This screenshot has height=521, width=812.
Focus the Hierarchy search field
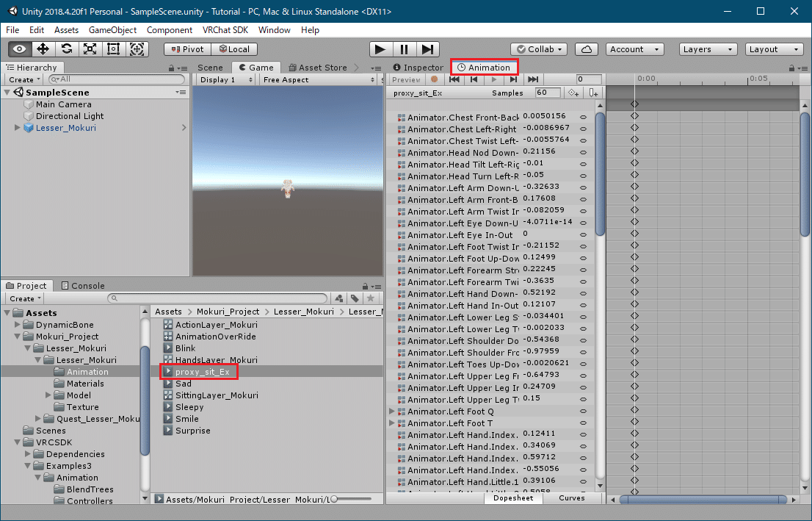point(117,79)
